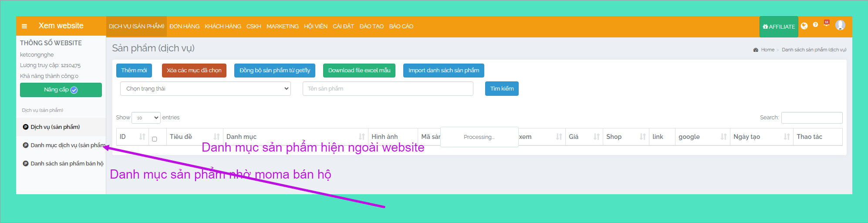This screenshot has width=868, height=223.
Task: Click Download file excel mẫu button
Action: pyautogui.click(x=359, y=71)
